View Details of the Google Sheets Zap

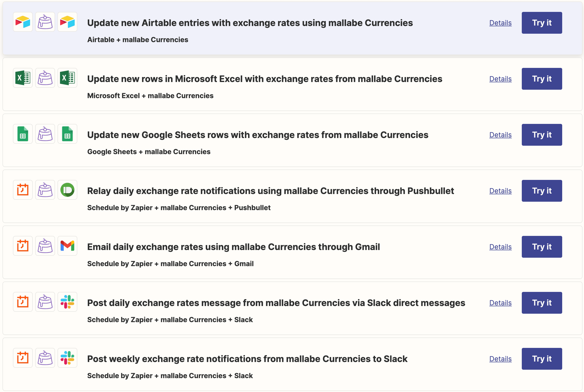(500, 135)
